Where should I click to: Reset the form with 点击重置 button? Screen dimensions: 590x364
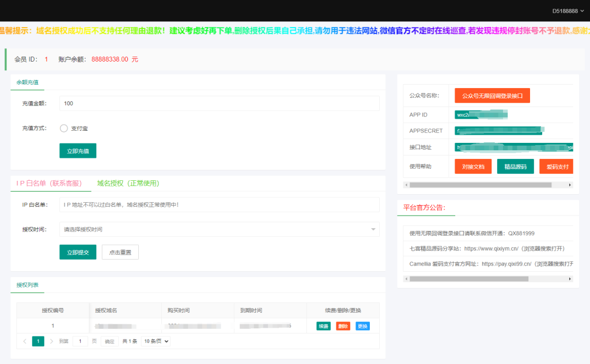tap(120, 252)
